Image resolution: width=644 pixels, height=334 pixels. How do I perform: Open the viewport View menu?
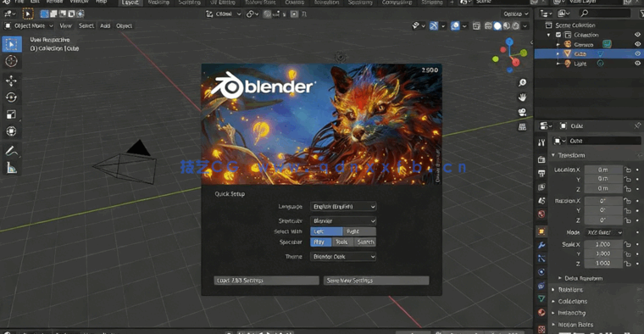click(x=66, y=26)
